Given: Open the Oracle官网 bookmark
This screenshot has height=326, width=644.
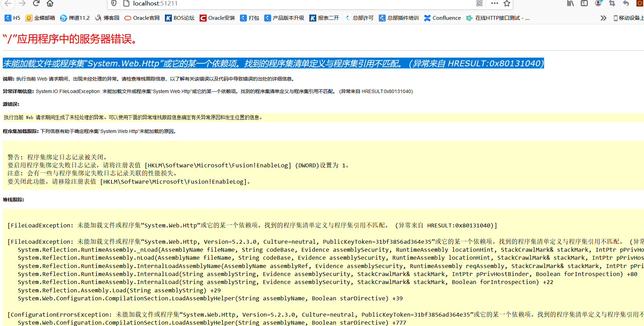Looking at the screenshot, I should (142, 18).
